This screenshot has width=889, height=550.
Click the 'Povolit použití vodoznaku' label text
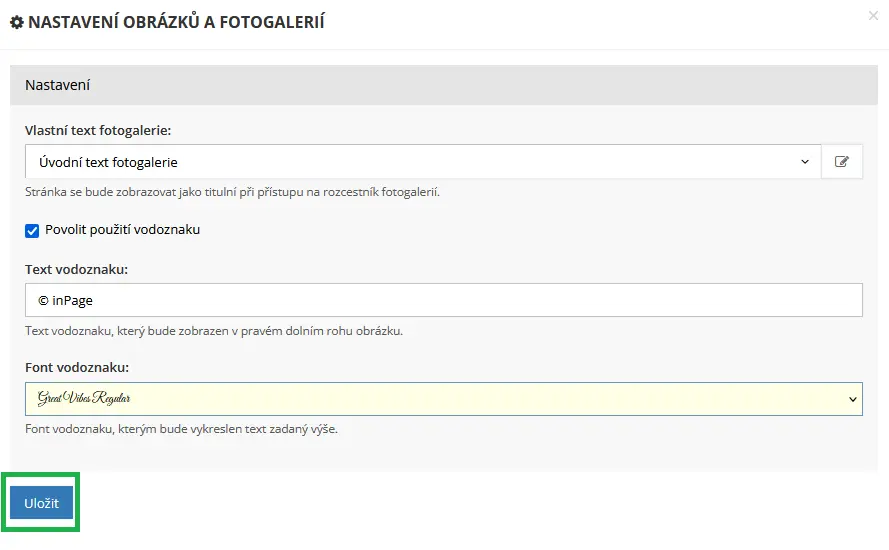tap(122, 230)
